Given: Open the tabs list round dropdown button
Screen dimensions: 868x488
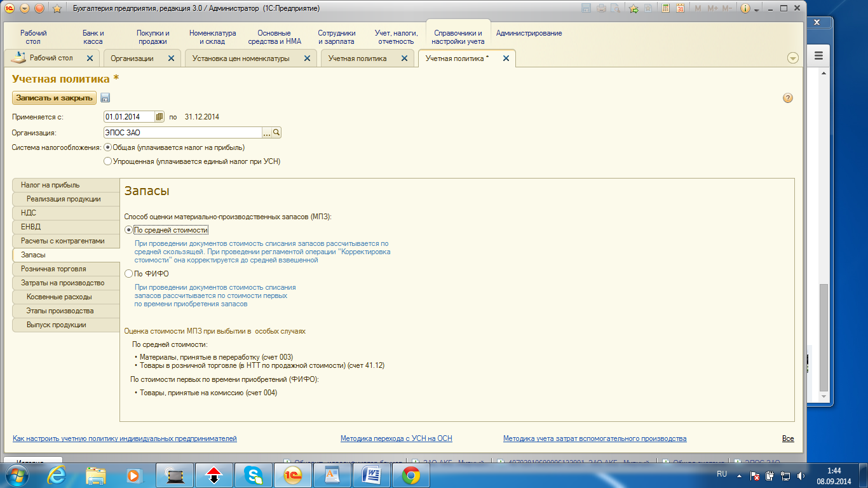Looking at the screenshot, I should pos(792,58).
